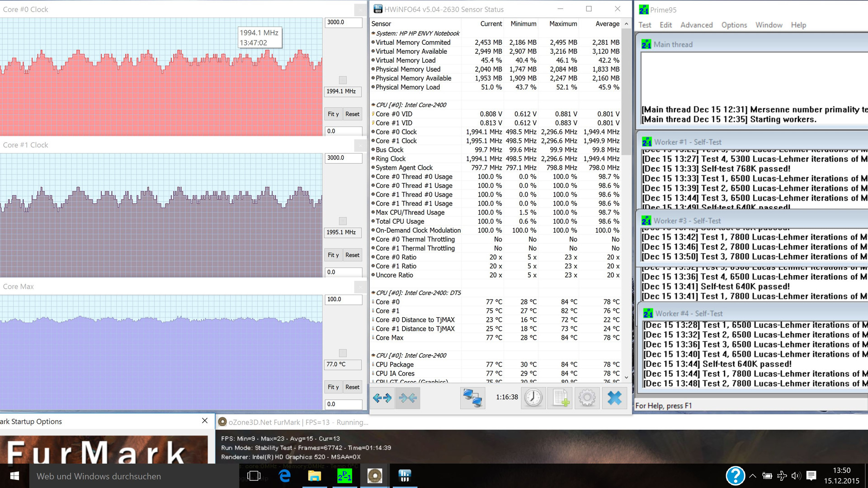868x488 pixels.
Task: Click the airplane mode tray icon
Action: point(782,475)
